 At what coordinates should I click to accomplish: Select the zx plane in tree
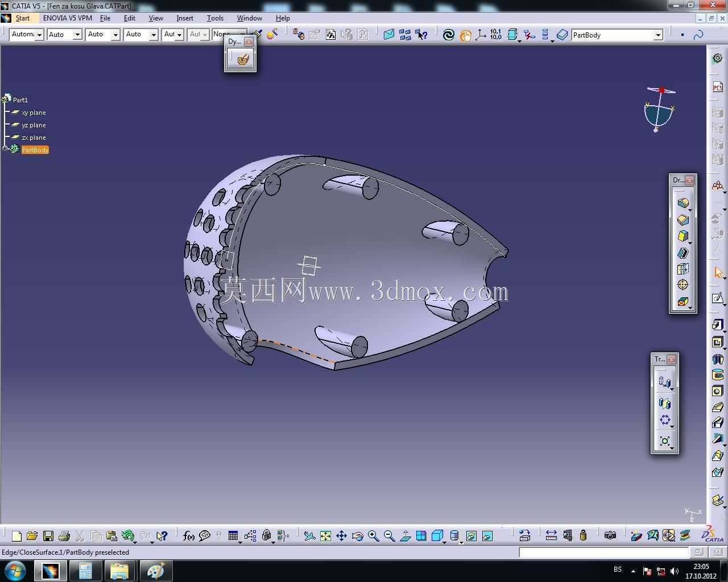pyautogui.click(x=34, y=138)
